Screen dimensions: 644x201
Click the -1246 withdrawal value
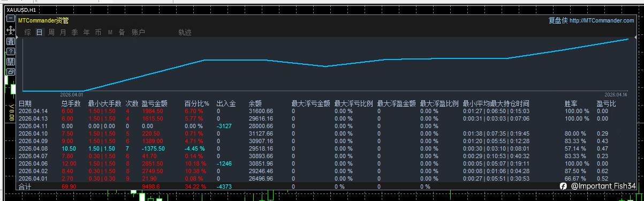pos(224,163)
